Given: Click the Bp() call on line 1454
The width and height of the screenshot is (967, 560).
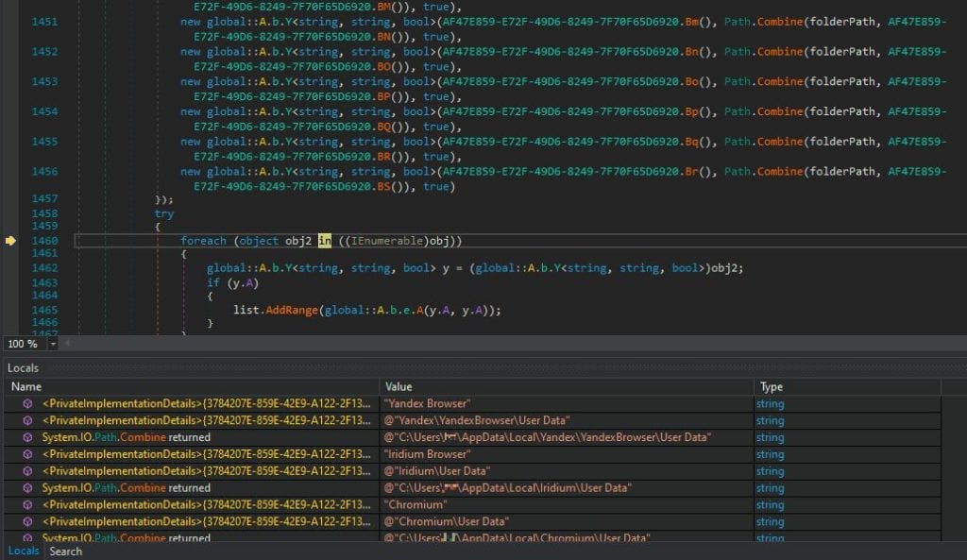Looking at the screenshot, I should pyautogui.click(x=698, y=111).
